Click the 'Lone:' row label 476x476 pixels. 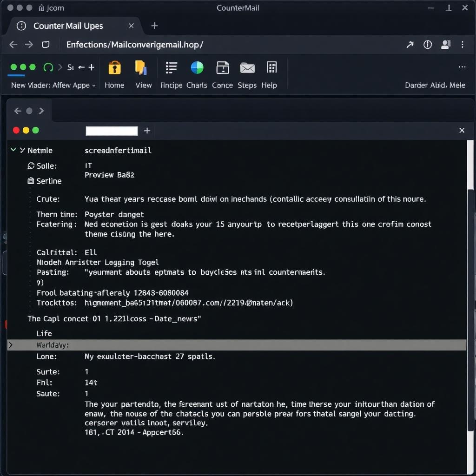point(46,357)
